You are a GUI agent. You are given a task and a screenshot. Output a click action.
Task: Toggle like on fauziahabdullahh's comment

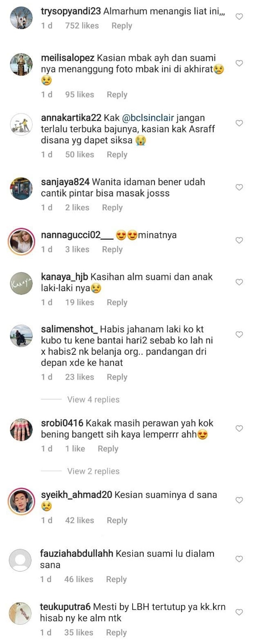click(239, 559)
